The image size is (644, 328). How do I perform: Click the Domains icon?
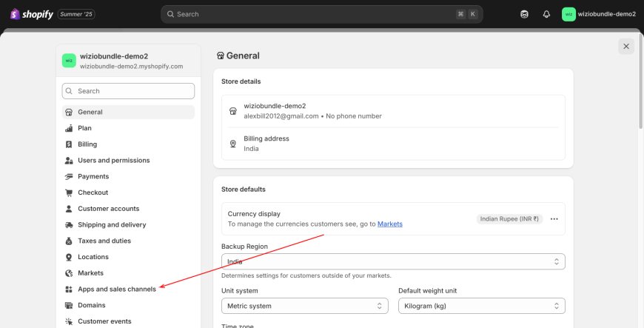click(x=69, y=305)
